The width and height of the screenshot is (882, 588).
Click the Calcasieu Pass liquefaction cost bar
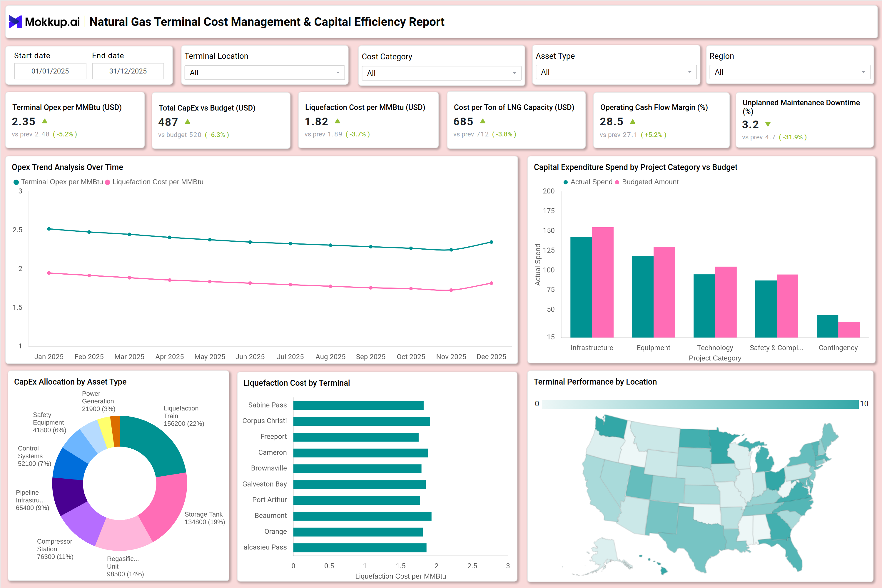[360, 548]
